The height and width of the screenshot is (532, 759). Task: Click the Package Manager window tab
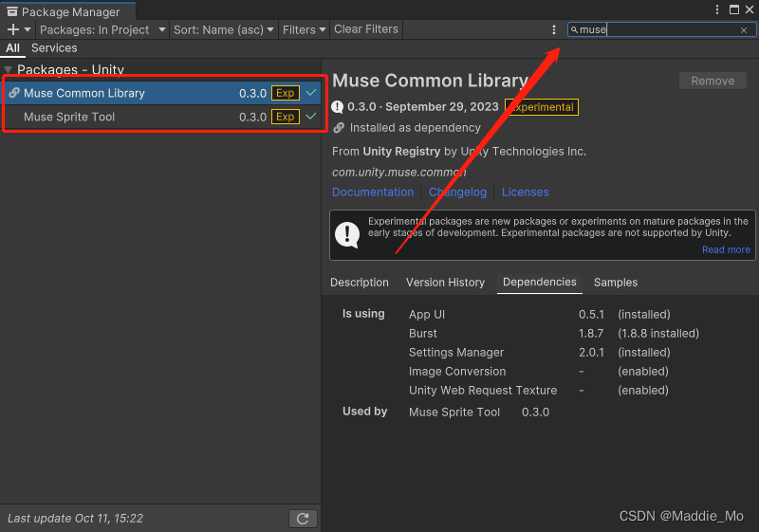point(67,11)
